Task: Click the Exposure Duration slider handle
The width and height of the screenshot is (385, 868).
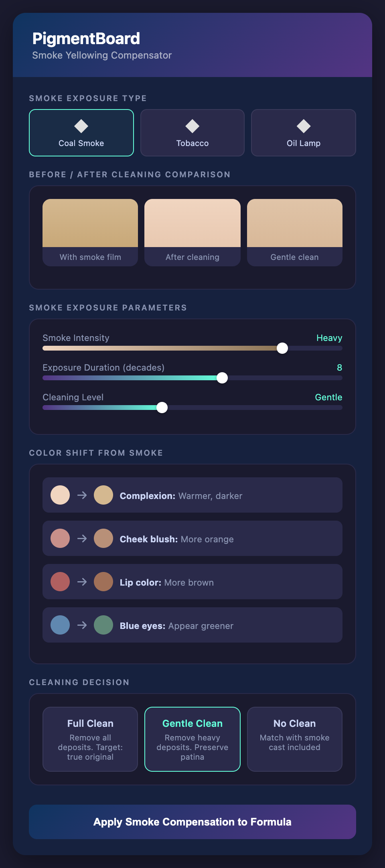Action: (x=222, y=378)
